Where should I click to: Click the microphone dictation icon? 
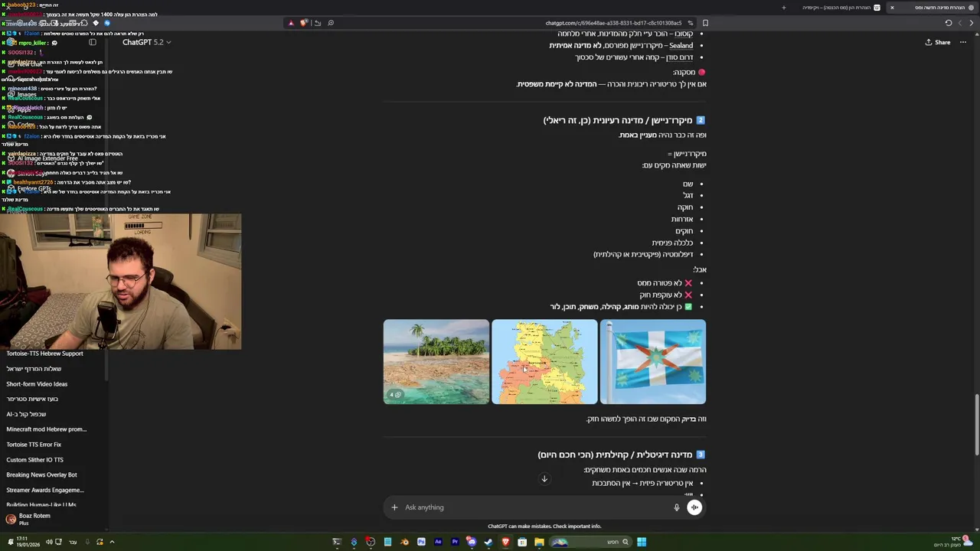tap(676, 507)
